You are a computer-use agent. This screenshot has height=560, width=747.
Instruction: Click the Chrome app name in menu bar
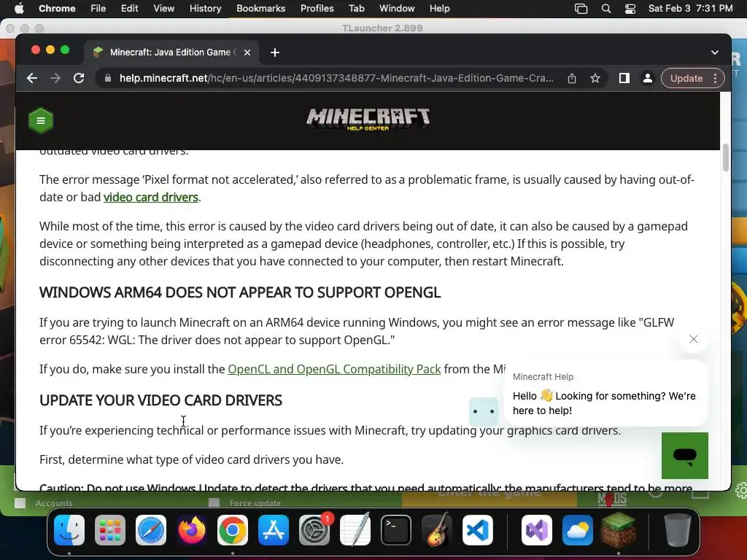(57, 8)
